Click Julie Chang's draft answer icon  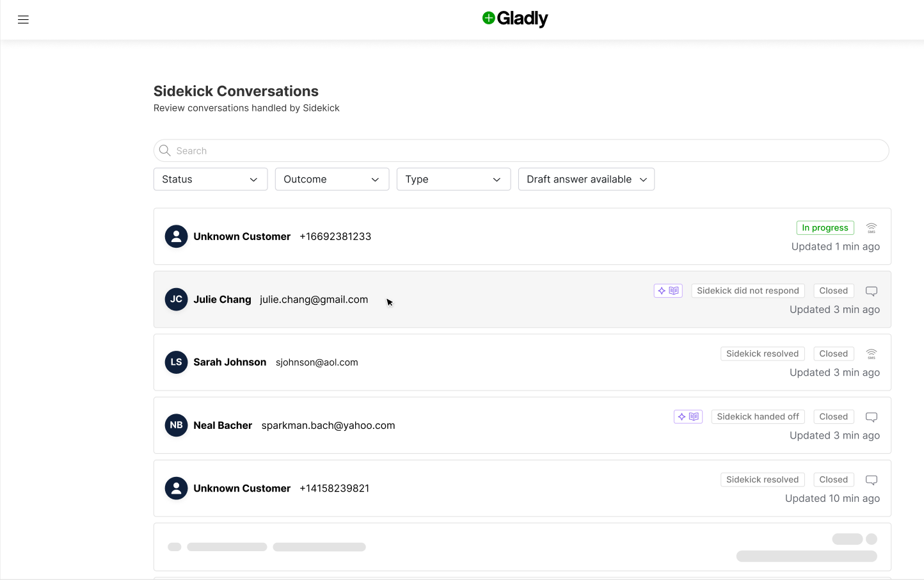point(668,291)
